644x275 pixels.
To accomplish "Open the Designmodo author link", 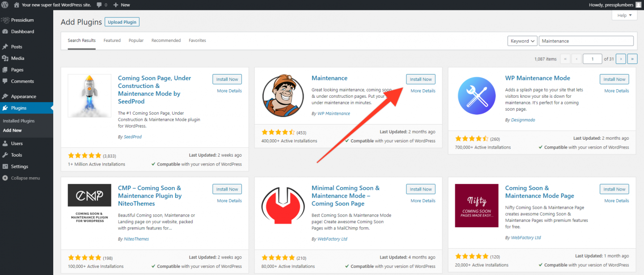I will (523, 120).
